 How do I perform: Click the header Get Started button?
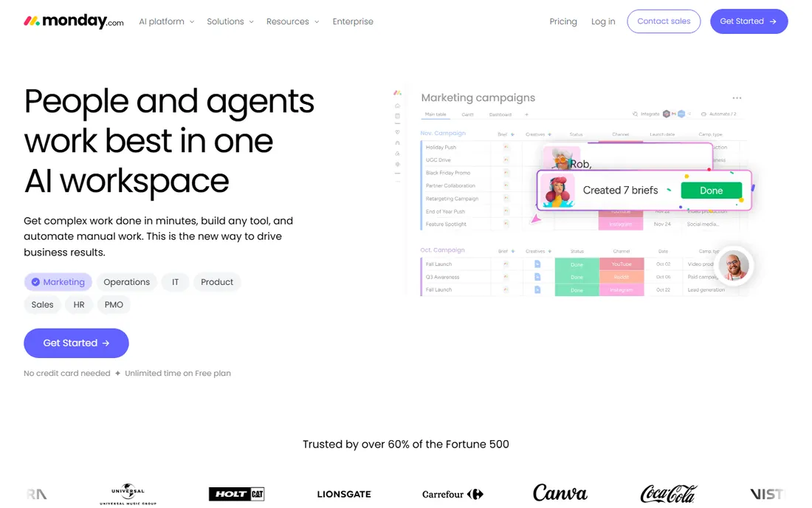tap(749, 21)
